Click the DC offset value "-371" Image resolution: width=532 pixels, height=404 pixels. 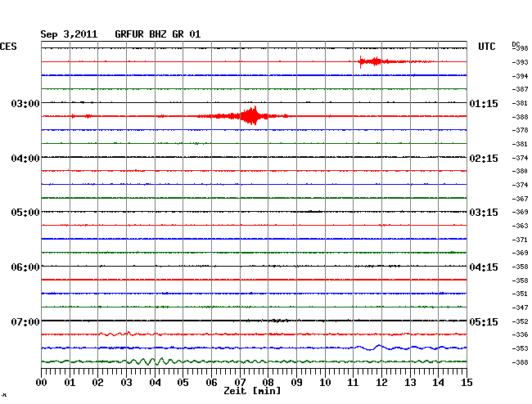(x=520, y=240)
